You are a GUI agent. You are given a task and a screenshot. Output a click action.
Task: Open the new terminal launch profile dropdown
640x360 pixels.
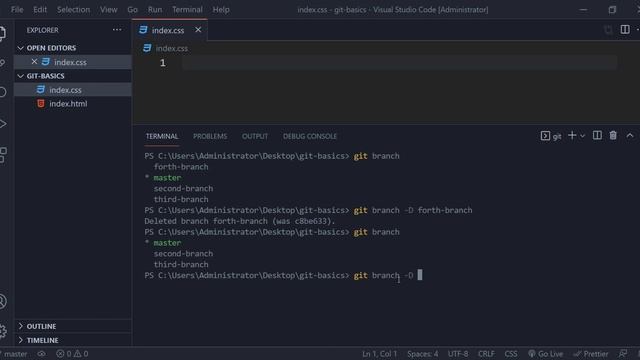click(x=583, y=136)
